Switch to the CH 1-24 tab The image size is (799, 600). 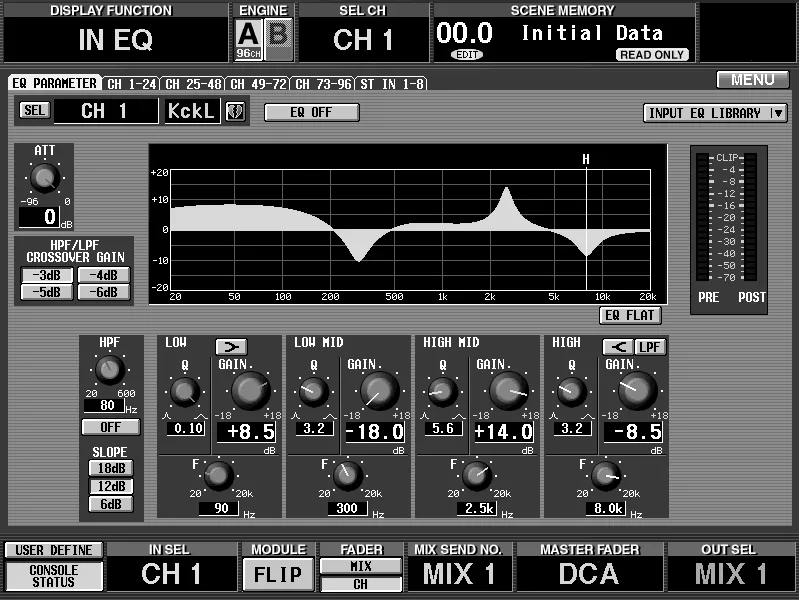(131, 84)
